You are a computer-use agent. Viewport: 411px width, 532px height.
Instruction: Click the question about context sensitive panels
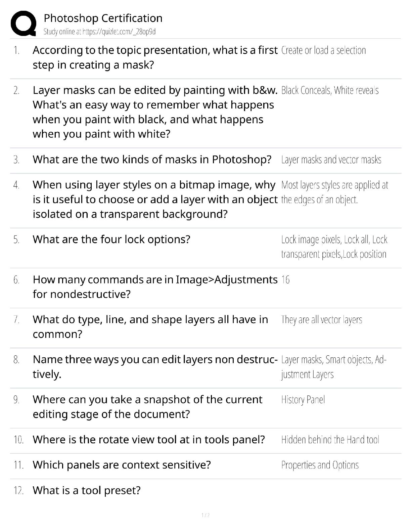click(x=122, y=465)
